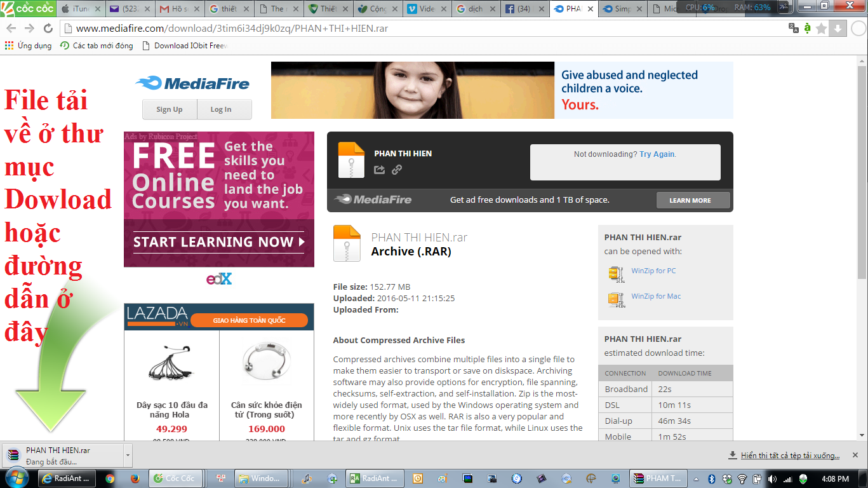This screenshot has width=868, height=488.
Task: Open Ứng dụng apps shortcut
Action: pos(28,46)
